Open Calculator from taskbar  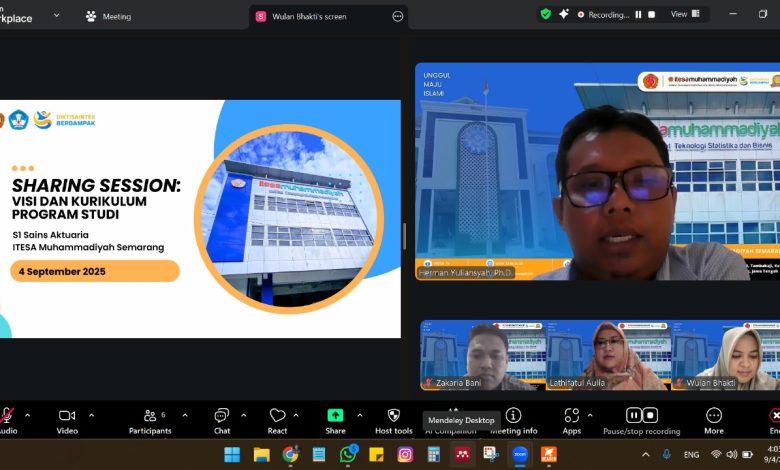pyautogui.click(x=434, y=454)
